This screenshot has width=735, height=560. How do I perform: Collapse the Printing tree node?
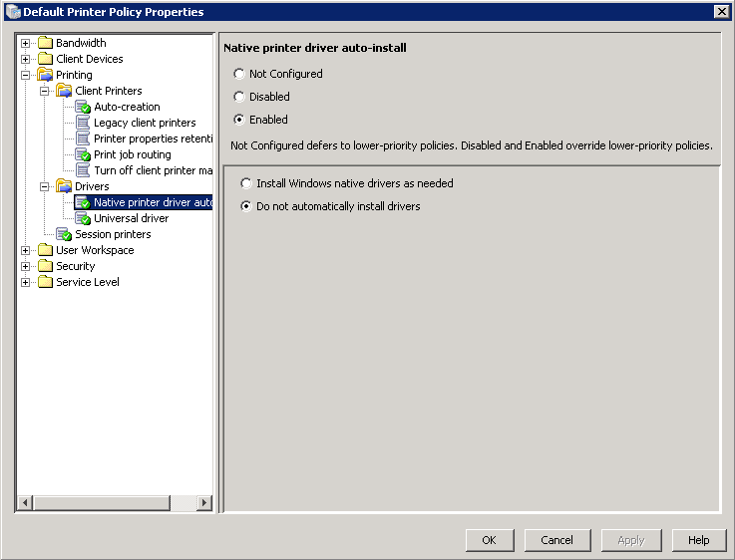point(25,75)
